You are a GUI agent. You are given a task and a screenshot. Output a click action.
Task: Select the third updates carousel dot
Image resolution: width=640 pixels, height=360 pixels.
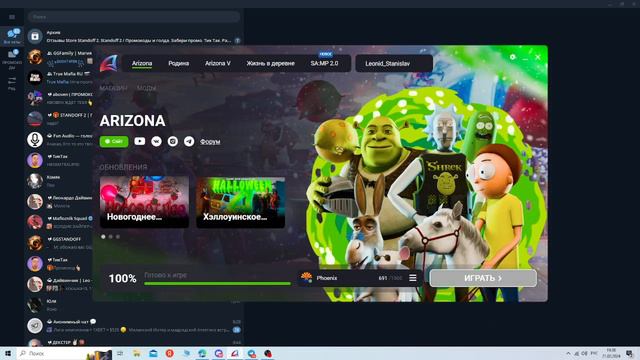click(118, 237)
